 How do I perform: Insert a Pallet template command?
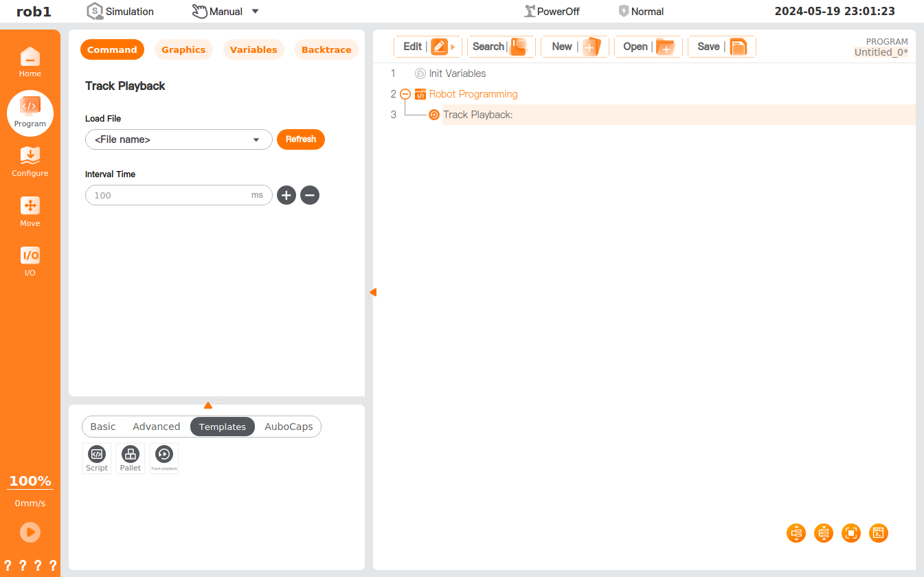point(131,457)
